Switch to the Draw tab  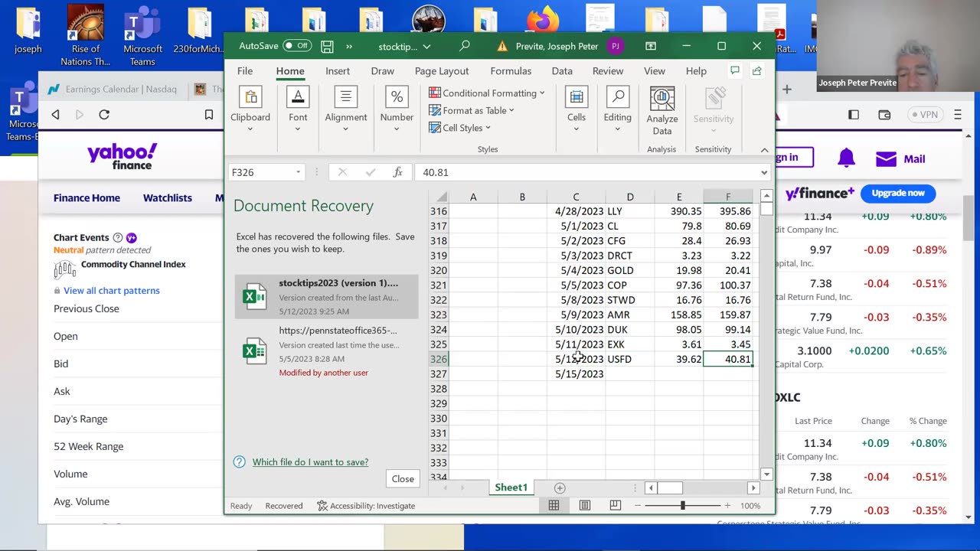[x=382, y=70]
